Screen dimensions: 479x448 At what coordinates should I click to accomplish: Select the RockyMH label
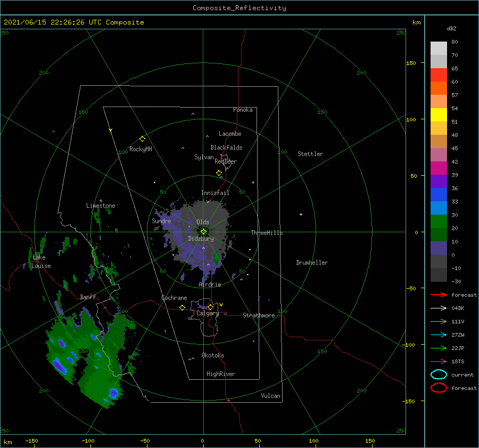pos(141,149)
